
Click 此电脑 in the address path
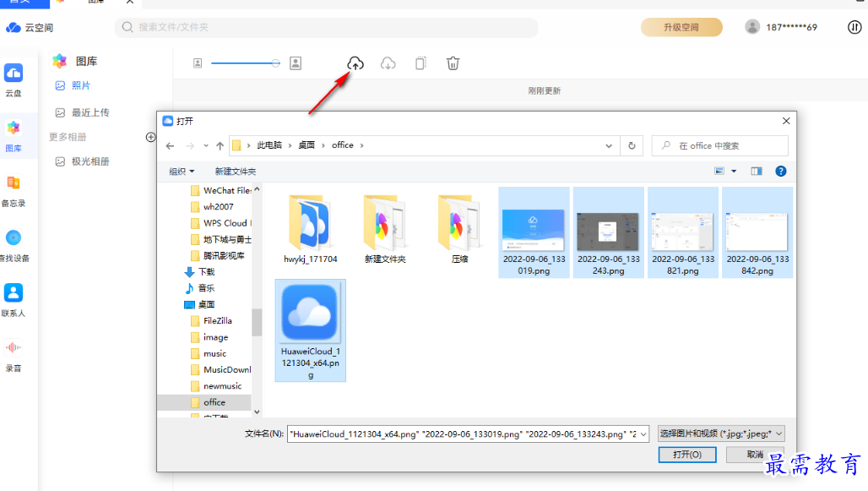[269, 145]
